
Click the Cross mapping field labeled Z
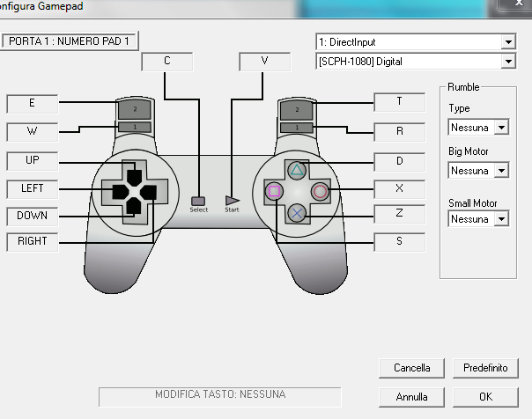400,214
